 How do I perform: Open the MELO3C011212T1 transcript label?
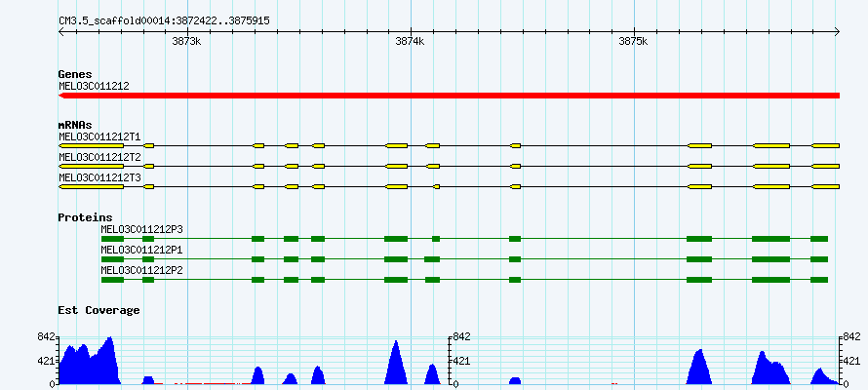(x=99, y=136)
